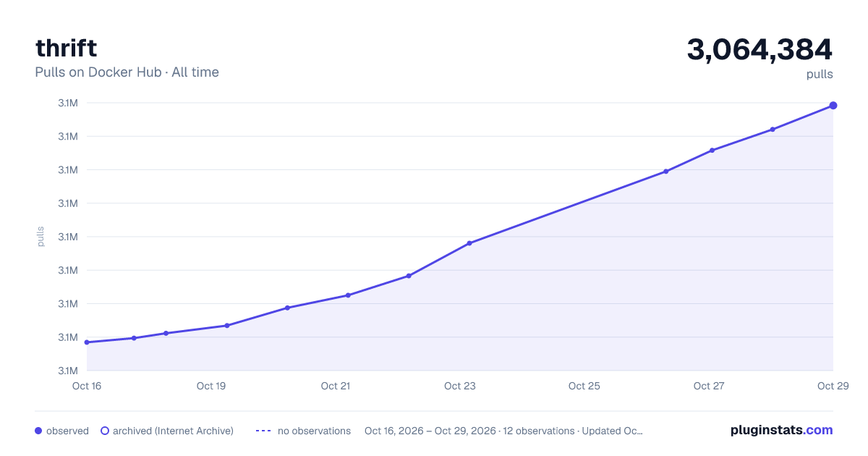The width and height of the screenshot is (868, 456).
Task: Click the 'Oct 19' x-axis label
Action: click(x=211, y=386)
